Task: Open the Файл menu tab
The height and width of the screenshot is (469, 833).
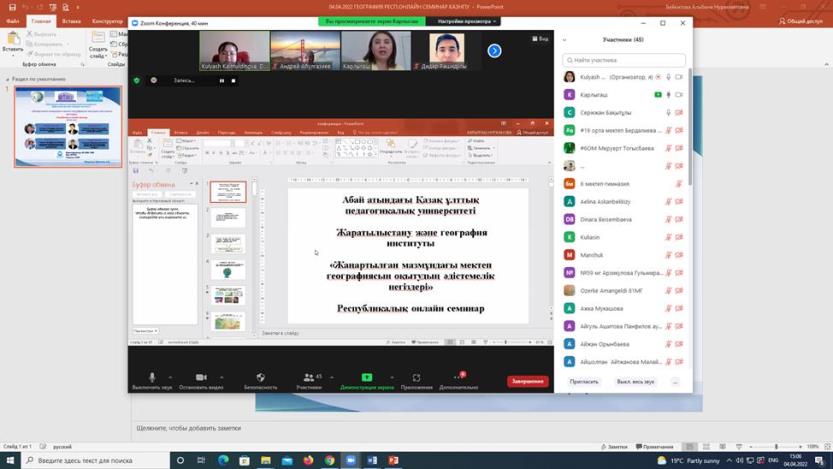Action: [x=13, y=21]
